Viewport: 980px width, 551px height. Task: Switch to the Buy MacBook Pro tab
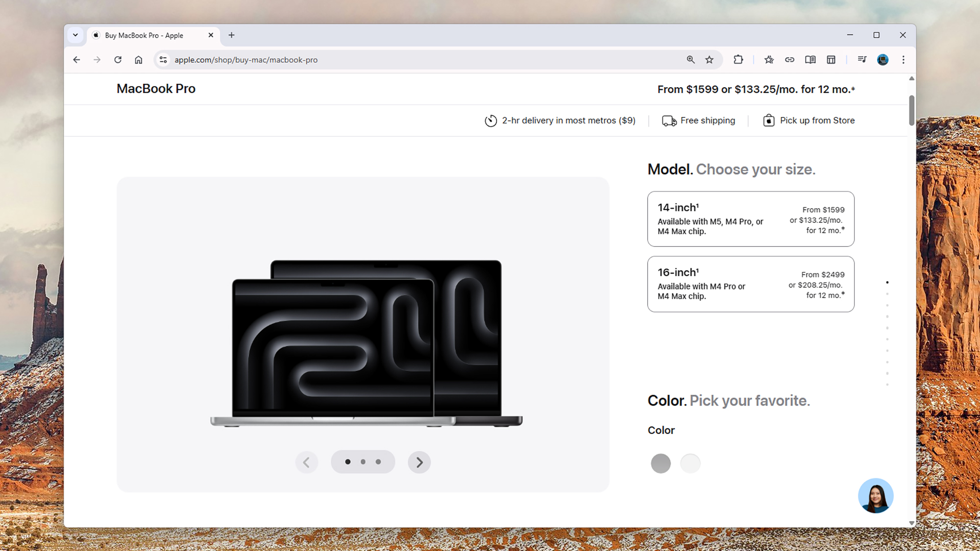(145, 35)
